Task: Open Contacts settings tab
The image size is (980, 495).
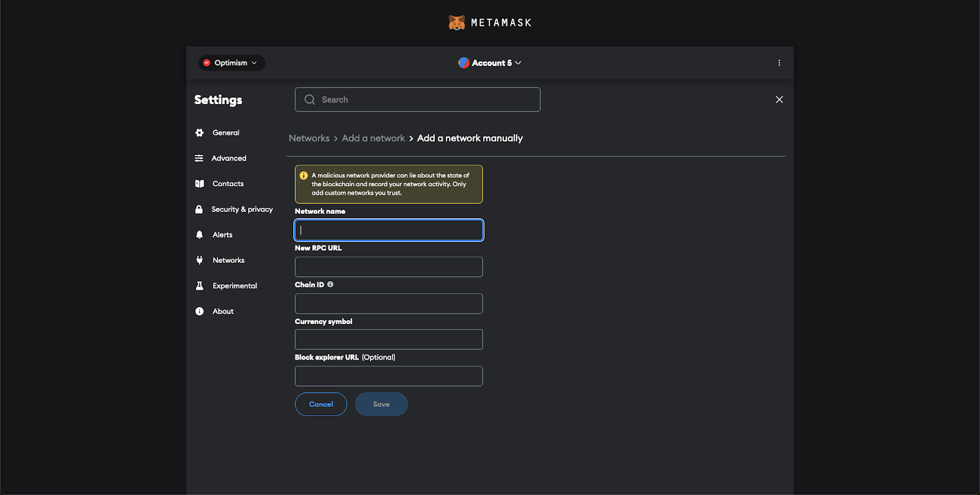Action: pos(228,184)
